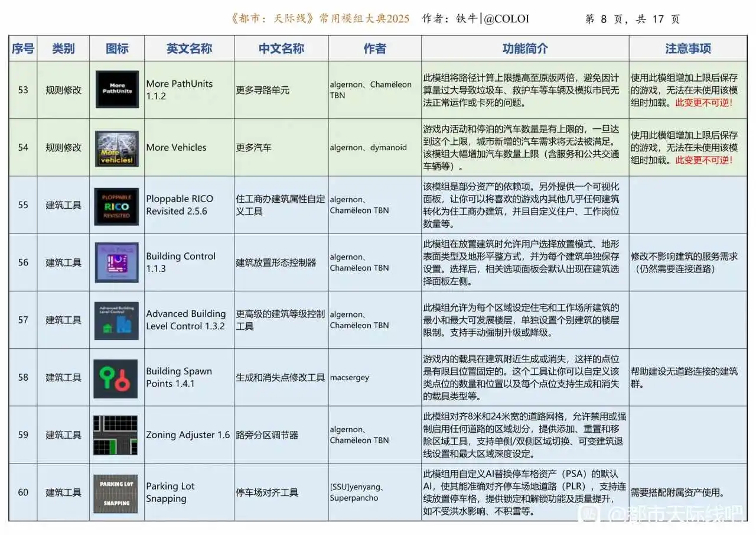Click the More PathUnits mod icon

coord(117,90)
